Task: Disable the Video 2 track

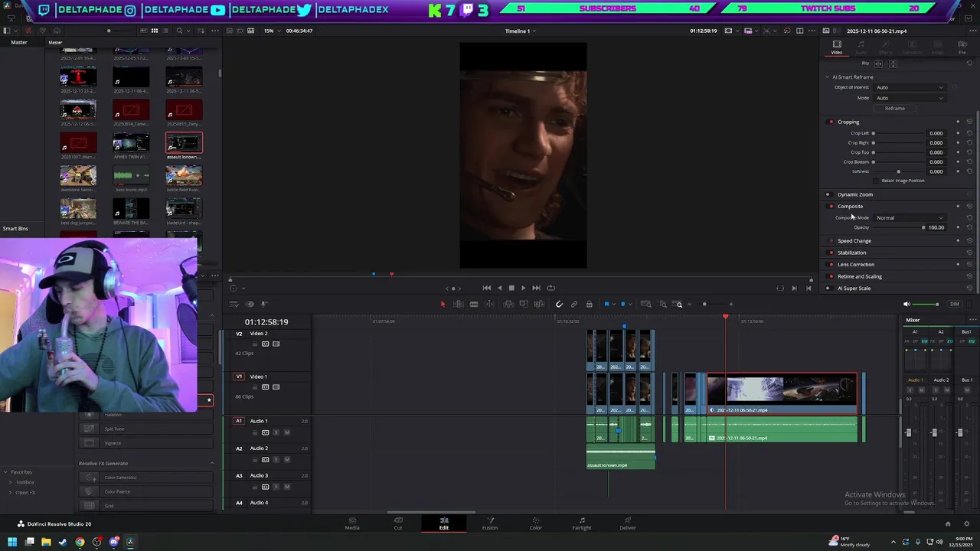Action: (276, 344)
